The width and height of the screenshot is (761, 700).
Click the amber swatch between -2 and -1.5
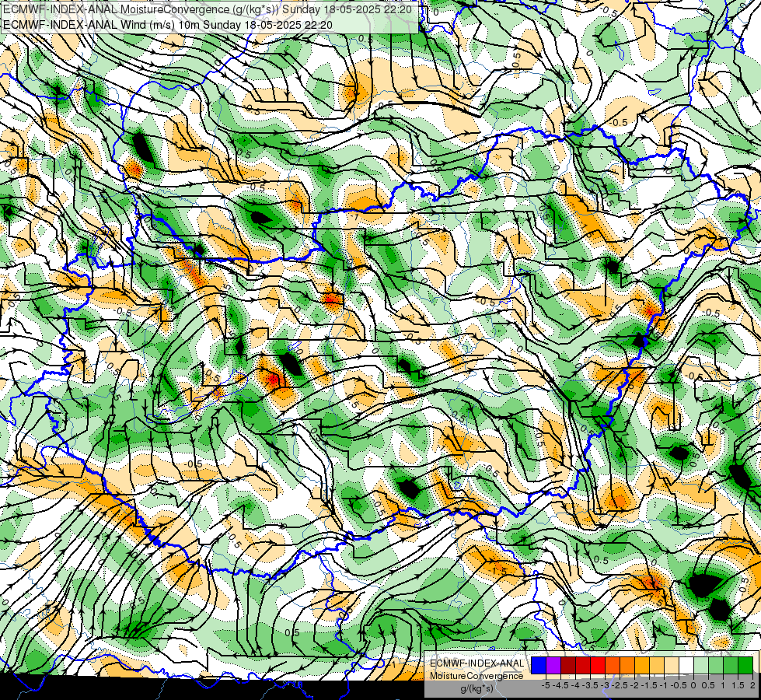coord(642,665)
